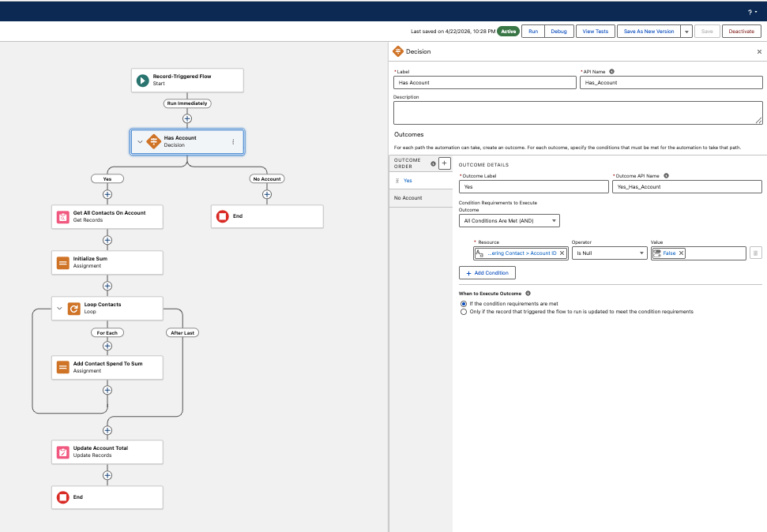Open the condition requirements AND dropdown
The image size is (767, 532).
click(509, 221)
